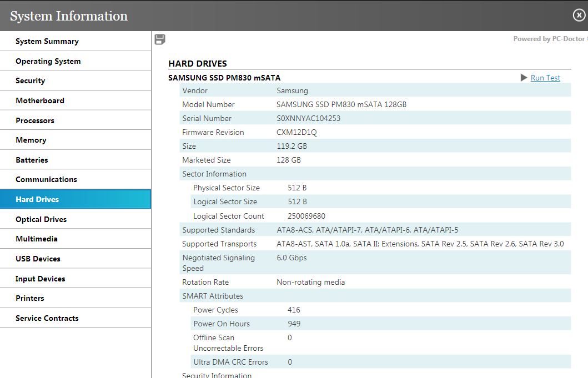
Task: Go to Input Devices section
Action: coord(76,279)
